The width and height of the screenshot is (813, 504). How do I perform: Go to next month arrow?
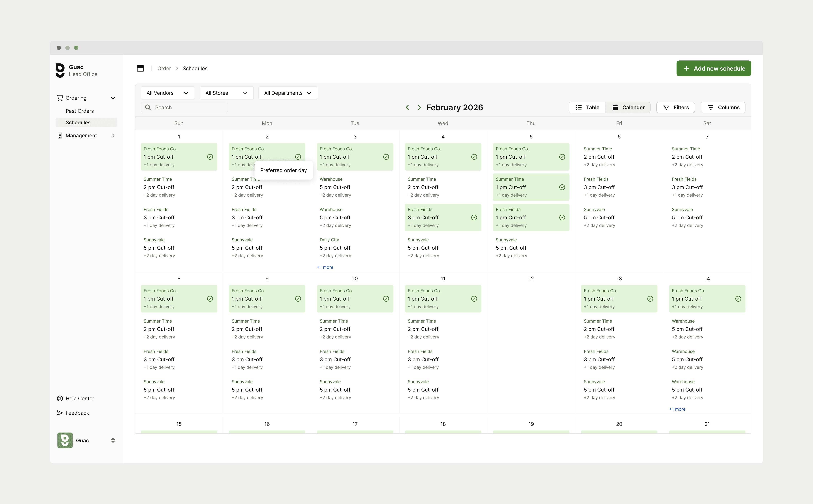coord(419,107)
